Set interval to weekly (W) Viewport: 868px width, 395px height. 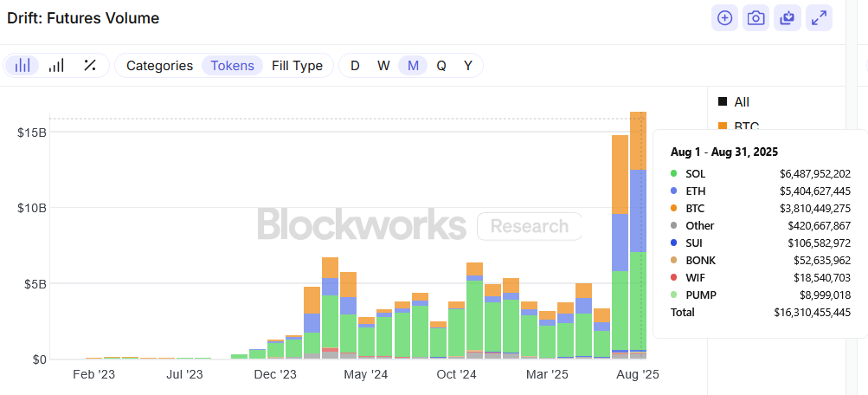click(383, 65)
